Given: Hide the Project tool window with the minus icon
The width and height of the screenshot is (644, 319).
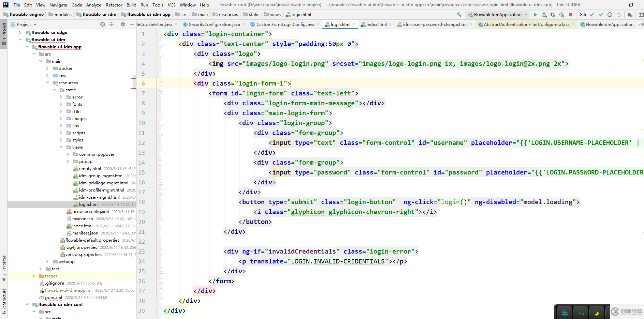Looking at the screenshot, I should pyautogui.click(x=132, y=24).
